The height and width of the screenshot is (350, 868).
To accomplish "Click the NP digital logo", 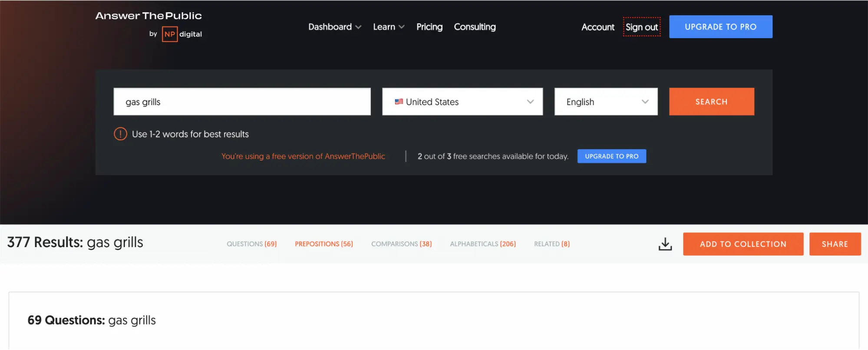I will click(x=182, y=34).
